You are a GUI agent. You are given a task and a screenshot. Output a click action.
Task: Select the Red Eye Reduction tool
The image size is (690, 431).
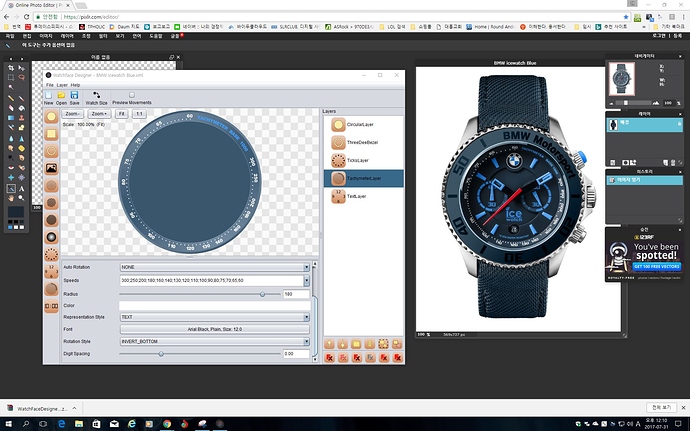point(11,168)
